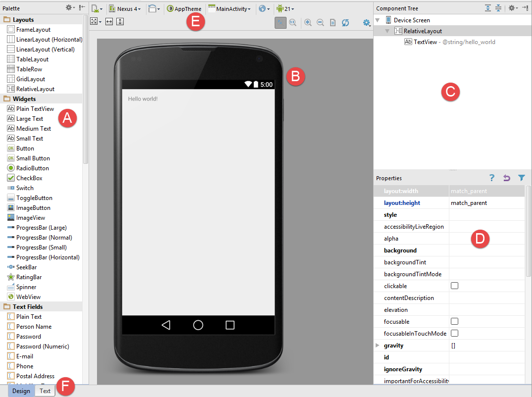Viewport: 532px width, 397px height.
Task: Click the Properties filter funnel icon
Action: click(521, 178)
